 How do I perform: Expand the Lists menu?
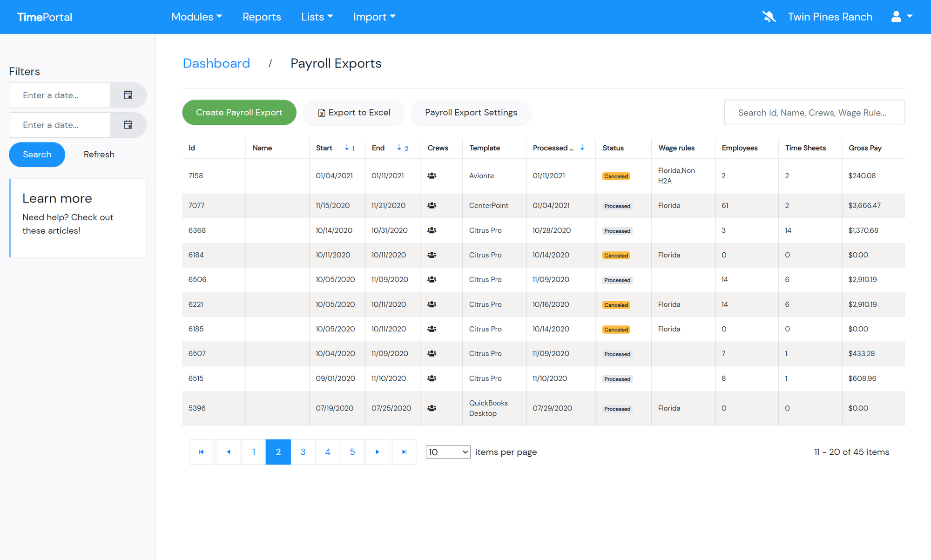(x=317, y=16)
